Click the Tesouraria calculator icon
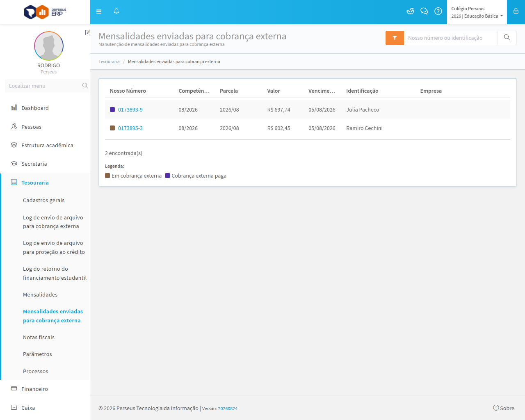525x420 pixels. 14,183
